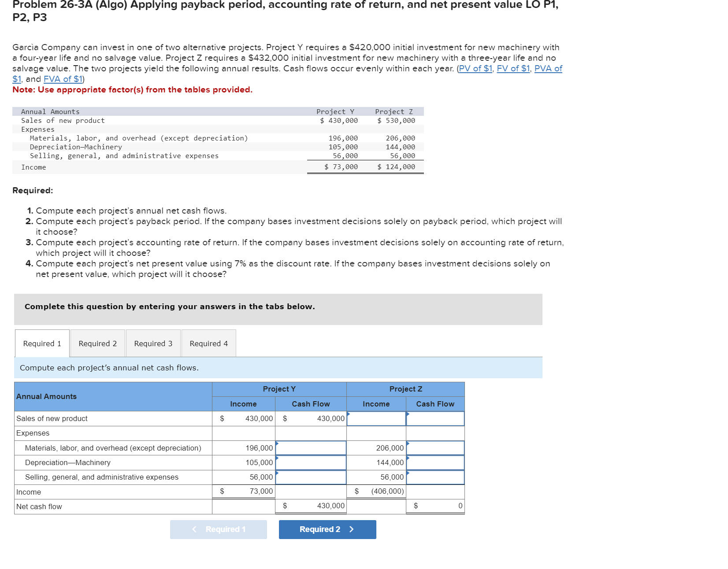Viewport: 728px width, 569px height.
Task: Switch to the Required 2 tab
Action: coord(97,343)
